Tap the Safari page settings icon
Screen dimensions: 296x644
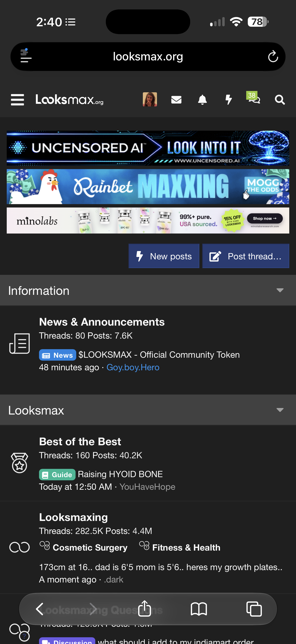26,55
